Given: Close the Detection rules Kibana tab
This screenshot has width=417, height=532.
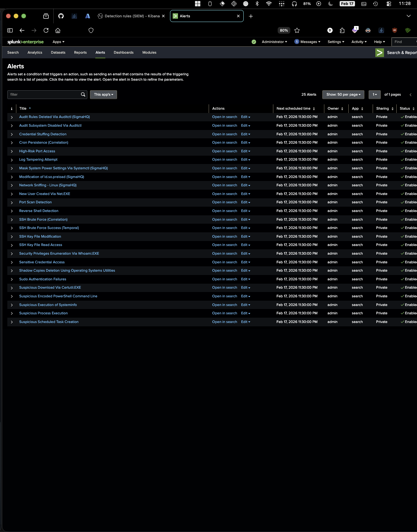Looking at the screenshot, I should point(163,16).
